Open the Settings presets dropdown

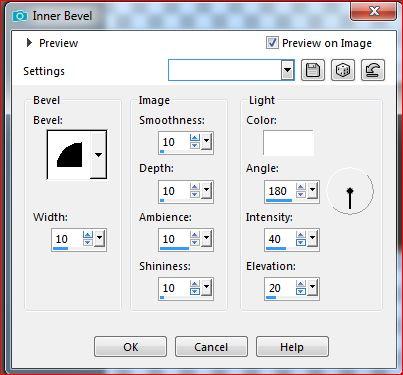pyautogui.click(x=287, y=70)
